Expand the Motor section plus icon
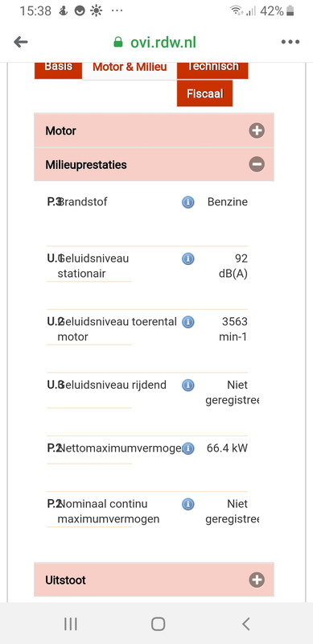 (257, 131)
